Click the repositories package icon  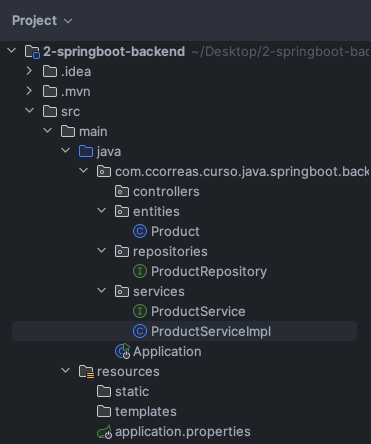(122, 251)
